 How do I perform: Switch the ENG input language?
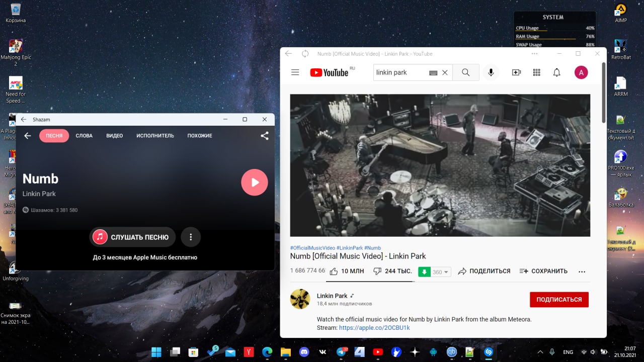coord(568,352)
